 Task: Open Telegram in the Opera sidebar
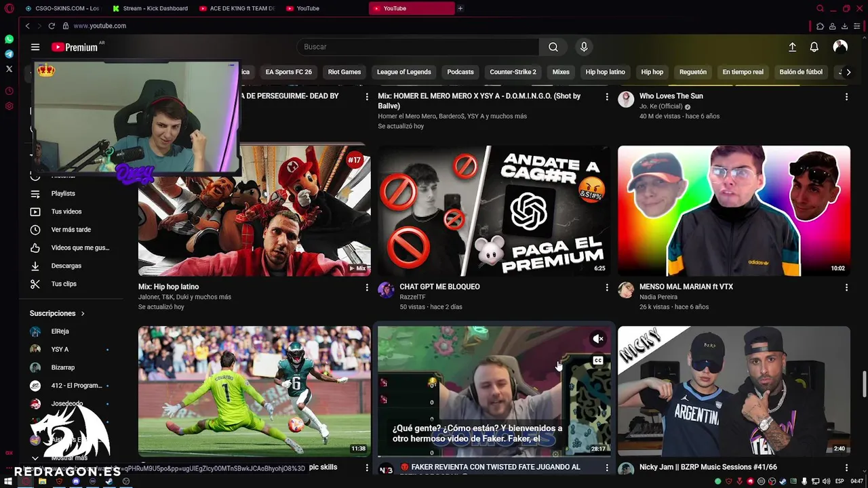click(x=9, y=54)
